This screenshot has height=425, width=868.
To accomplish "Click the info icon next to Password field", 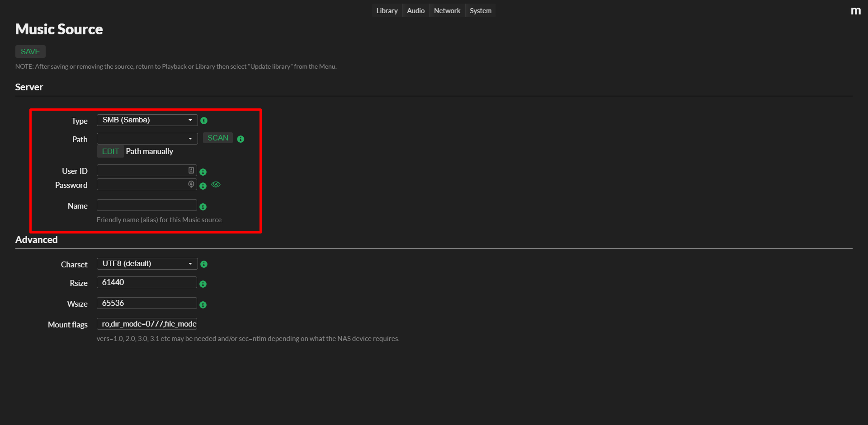I will coord(203,186).
